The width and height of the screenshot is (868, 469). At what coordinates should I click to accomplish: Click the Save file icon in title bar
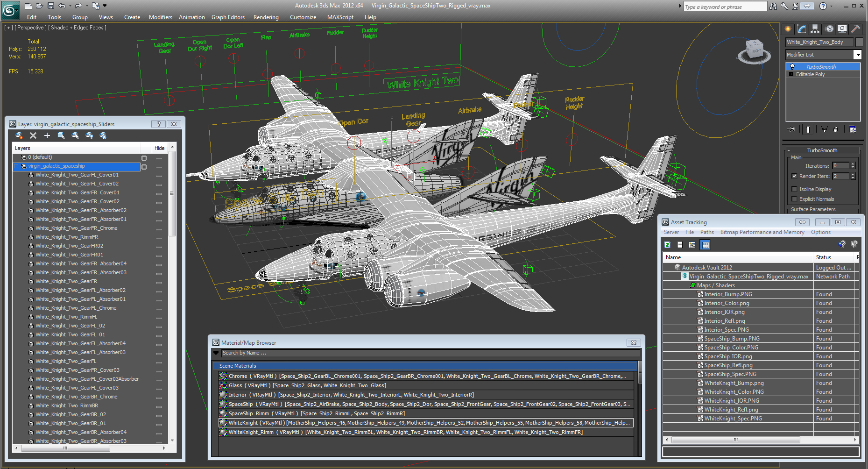click(51, 6)
